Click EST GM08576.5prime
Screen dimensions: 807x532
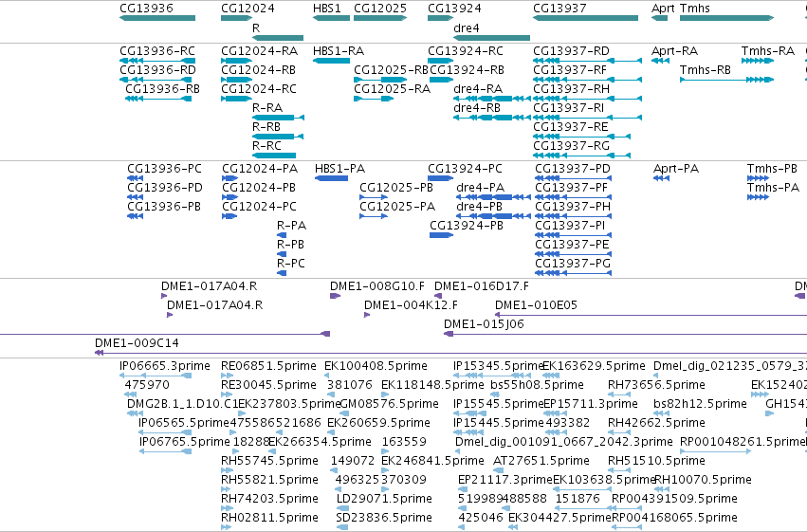344,413
